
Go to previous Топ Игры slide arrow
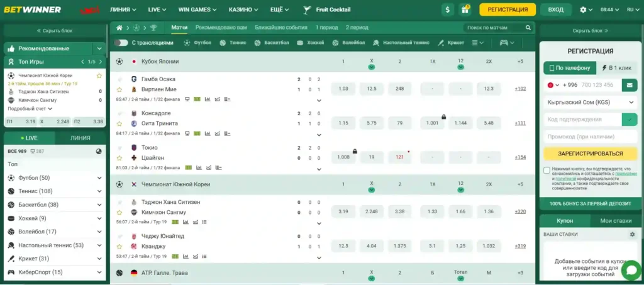[82, 62]
